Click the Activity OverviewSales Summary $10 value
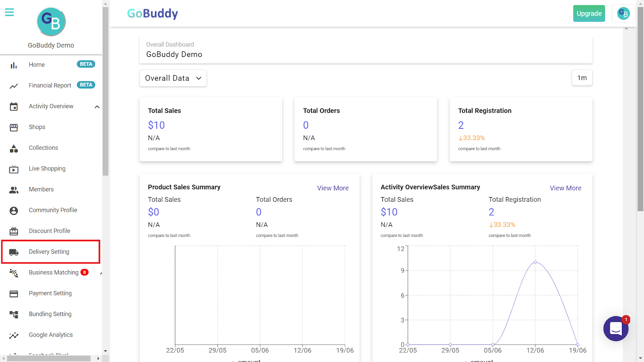 [389, 212]
